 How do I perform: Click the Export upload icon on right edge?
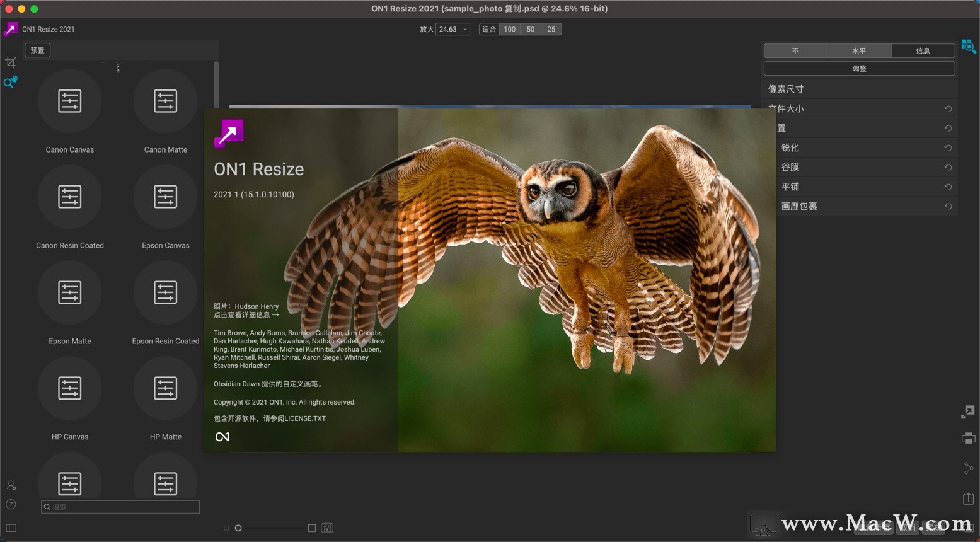point(969,498)
